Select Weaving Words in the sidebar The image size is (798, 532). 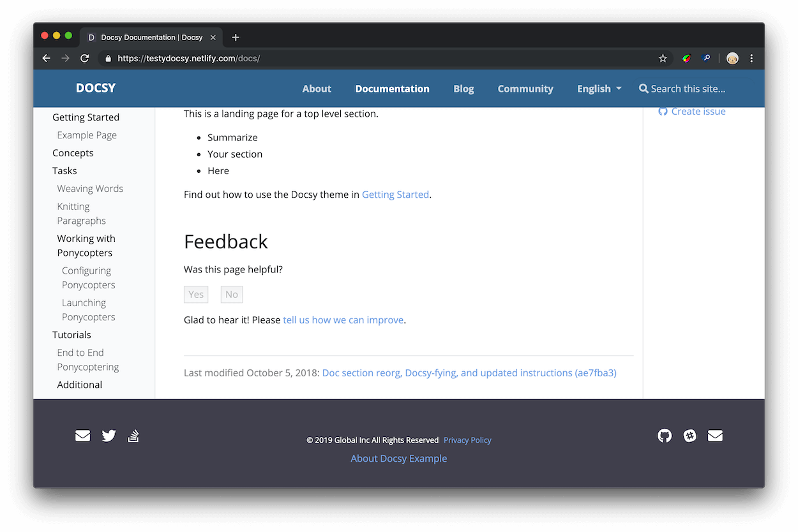tap(90, 188)
